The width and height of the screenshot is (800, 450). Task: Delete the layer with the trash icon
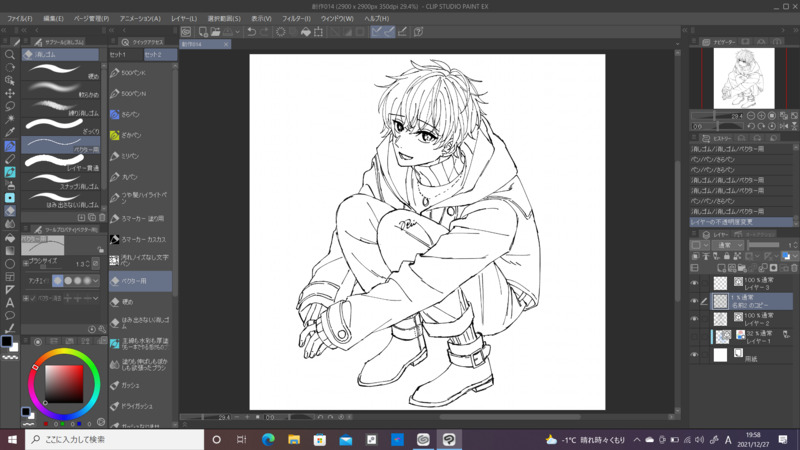794,267
